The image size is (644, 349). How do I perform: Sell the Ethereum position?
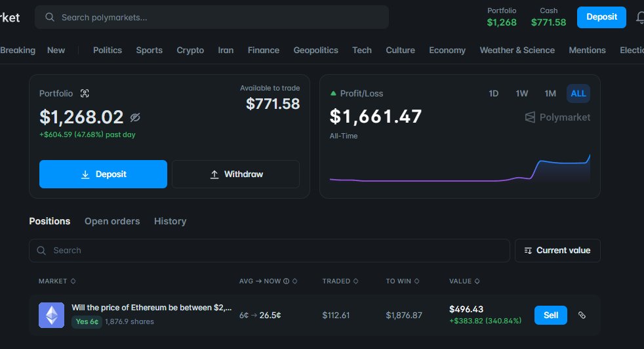pyautogui.click(x=550, y=316)
